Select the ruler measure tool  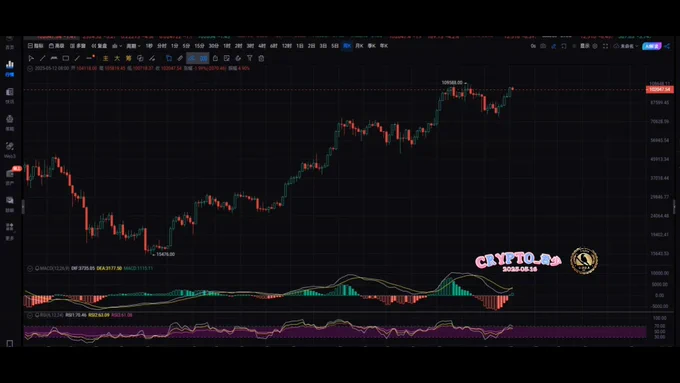[180, 58]
